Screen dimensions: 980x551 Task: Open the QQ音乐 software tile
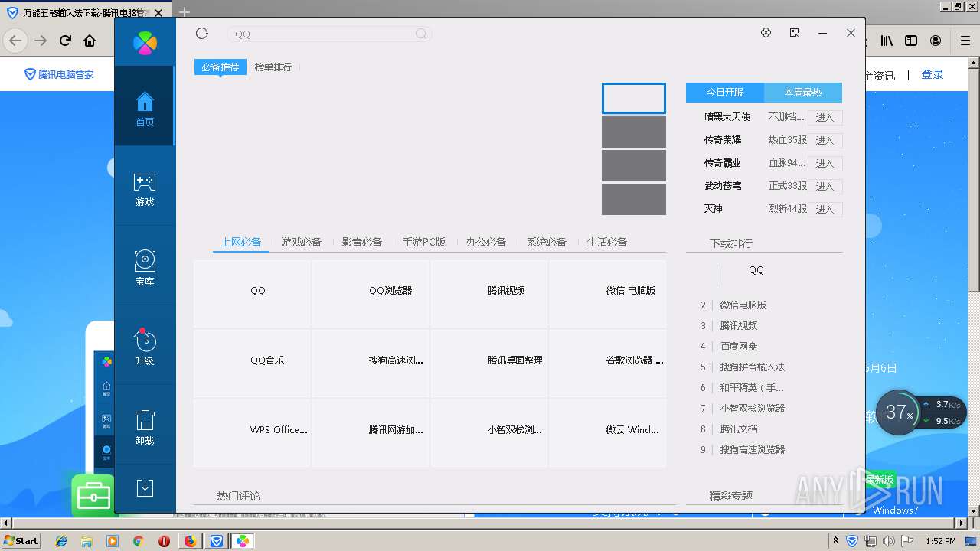pos(252,364)
